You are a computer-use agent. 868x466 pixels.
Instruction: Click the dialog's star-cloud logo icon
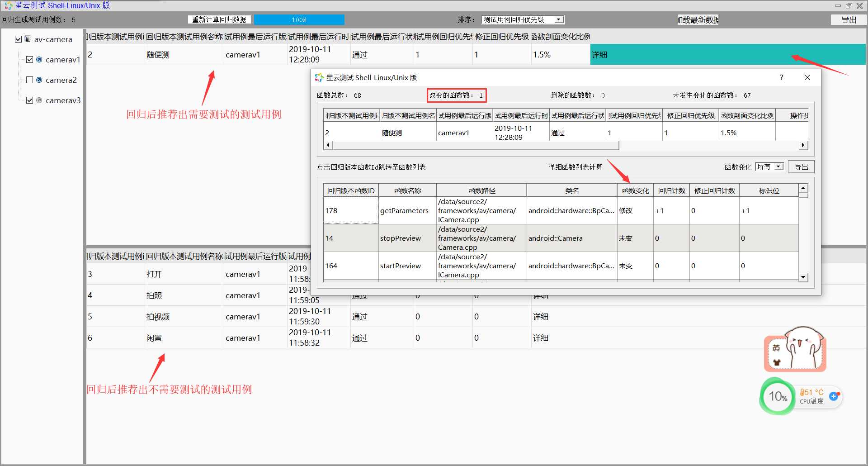[319, 77]
